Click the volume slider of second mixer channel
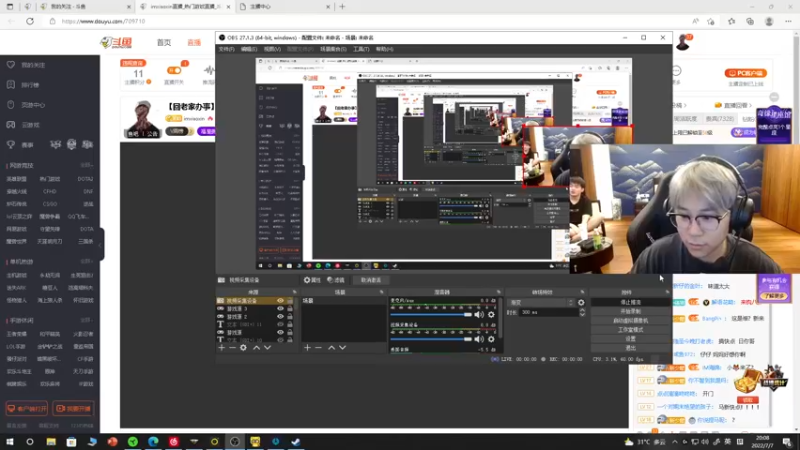800x450 pixels. (431, 339)
